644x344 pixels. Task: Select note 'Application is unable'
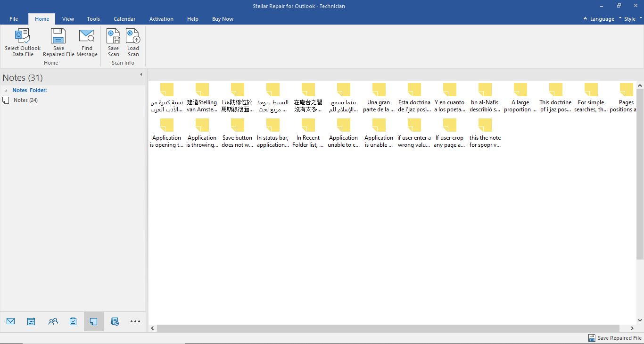click(x=379, y=134)
